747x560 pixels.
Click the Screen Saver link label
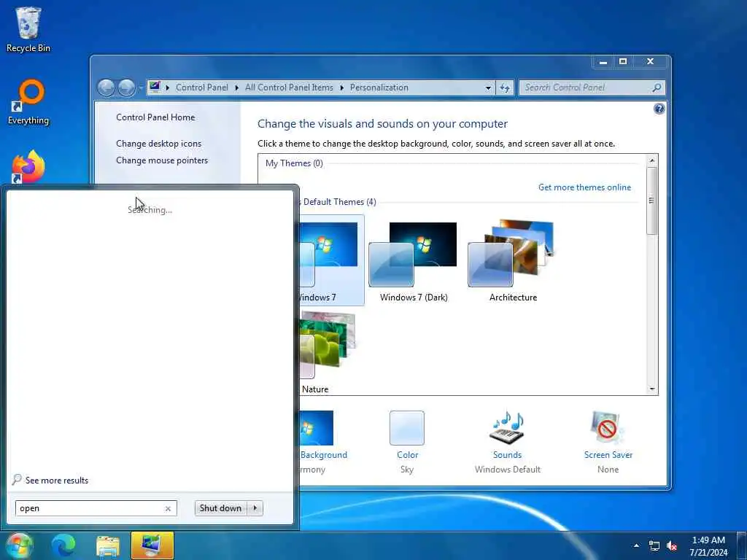608,455
